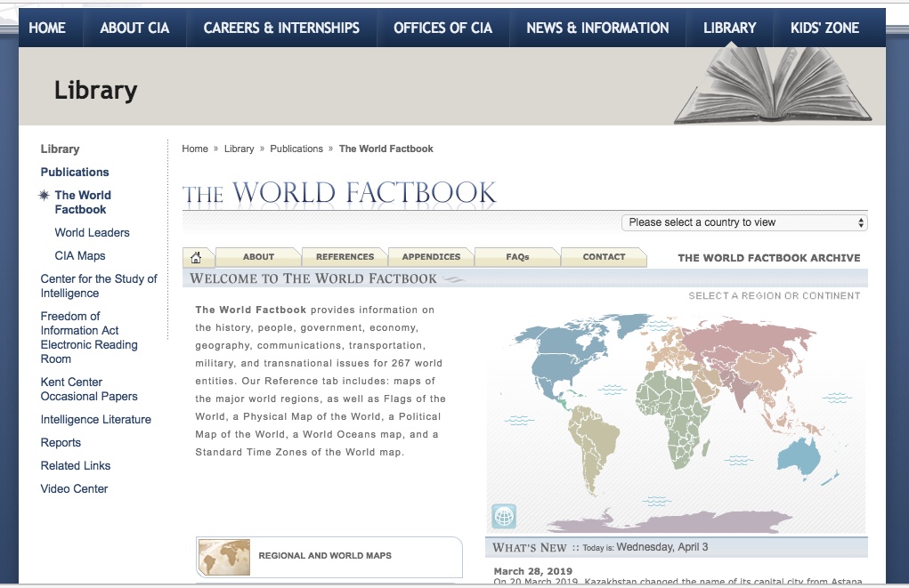Switch to the Appendices tab

point(431,257)
